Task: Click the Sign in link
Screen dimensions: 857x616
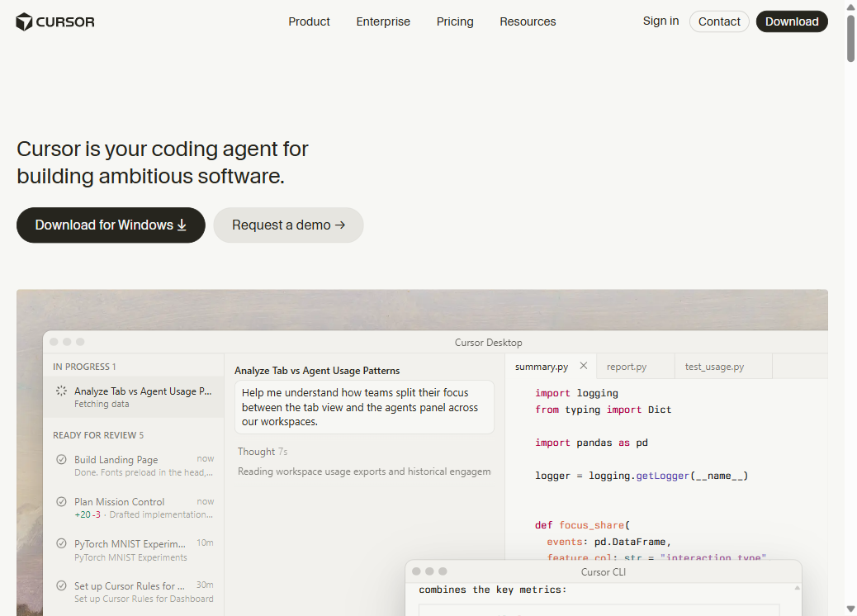Action: 661,21
